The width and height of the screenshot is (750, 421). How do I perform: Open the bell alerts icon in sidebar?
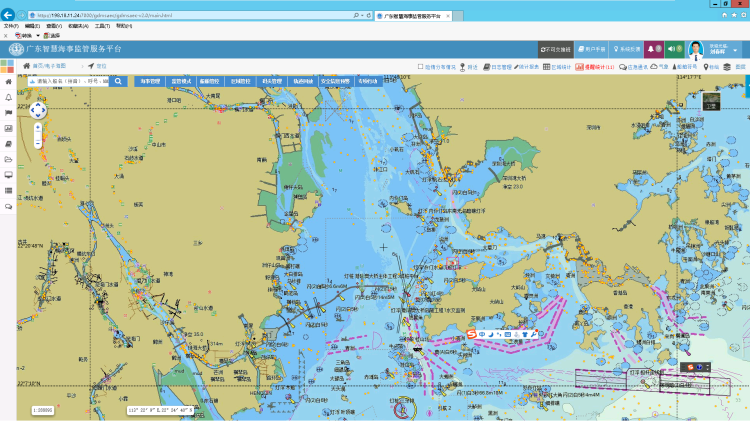coord(9,98)
